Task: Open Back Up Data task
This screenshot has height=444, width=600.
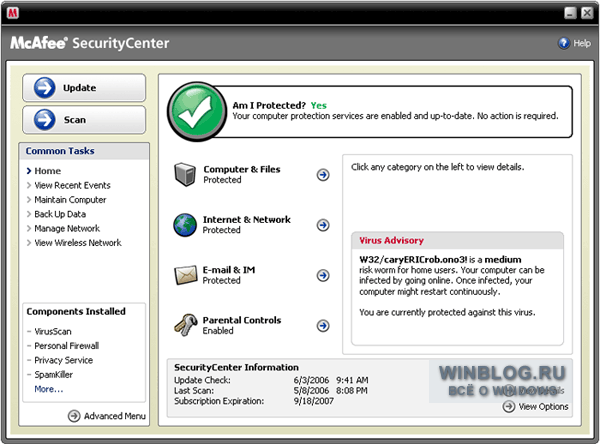Action: click(60, 214)
